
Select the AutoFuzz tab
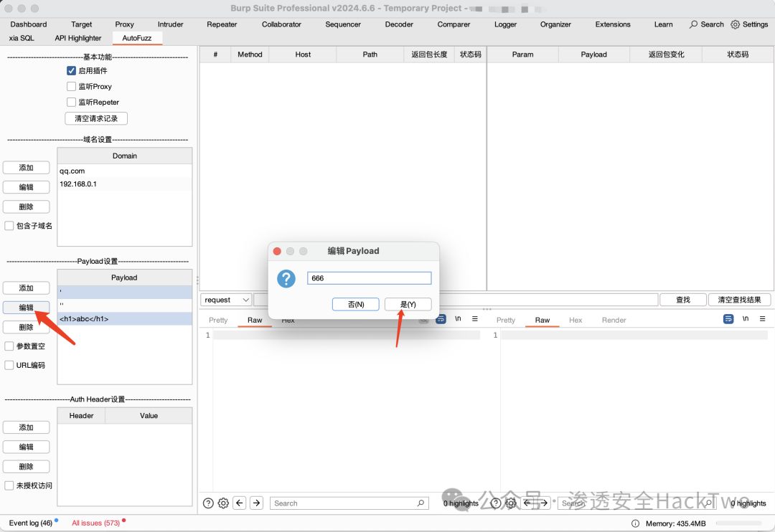137,38
